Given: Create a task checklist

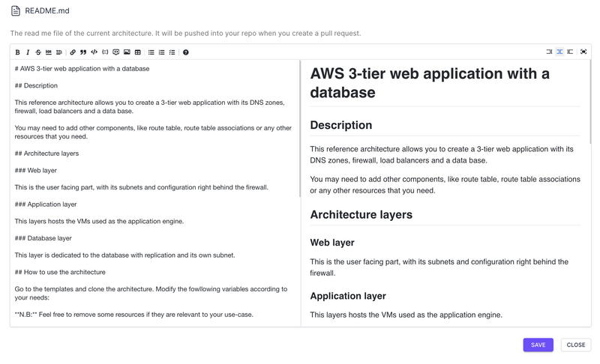Looking at the screenshot, I should click(x=172, y=52).
